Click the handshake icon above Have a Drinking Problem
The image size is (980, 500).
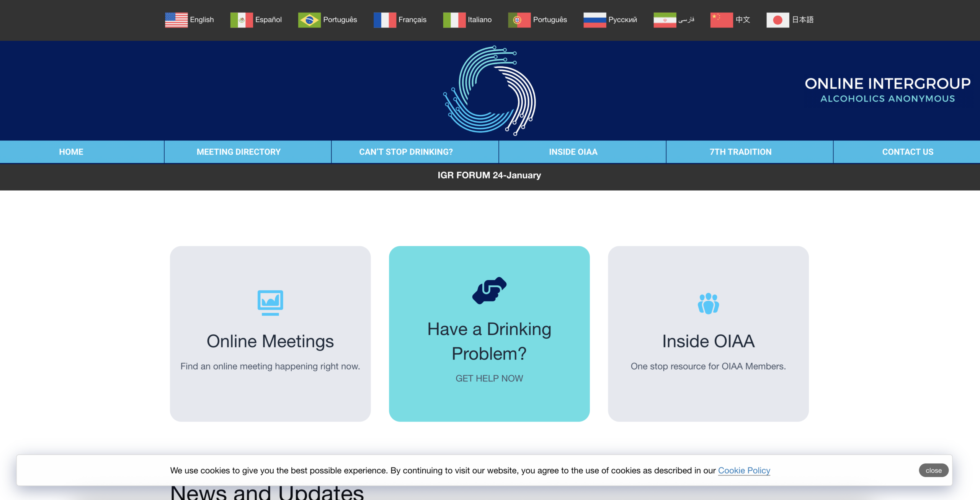[x=490, y=290]
